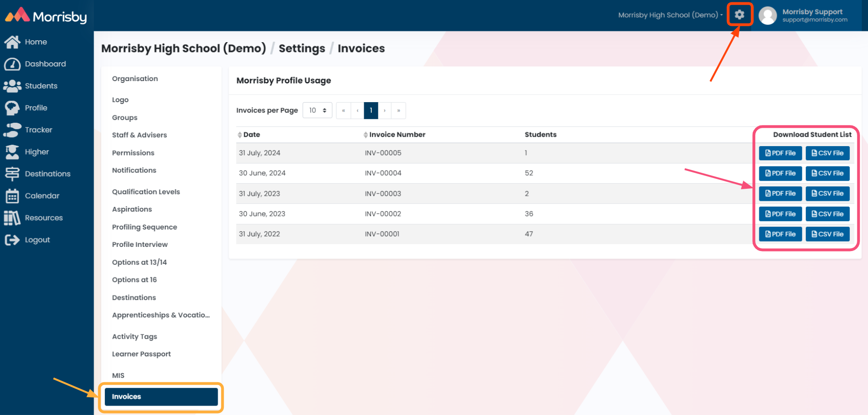868x415 pixels.
Task: Download CSV File for INV-00002
Action: (x=828, y=214)
